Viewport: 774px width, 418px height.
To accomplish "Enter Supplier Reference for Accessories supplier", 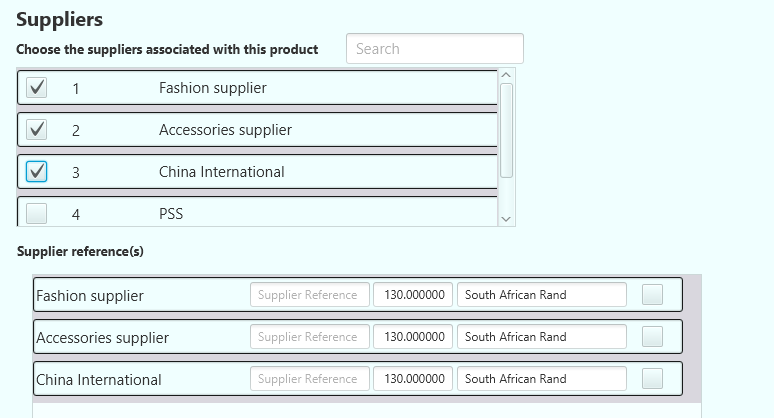I will (309, 337).
